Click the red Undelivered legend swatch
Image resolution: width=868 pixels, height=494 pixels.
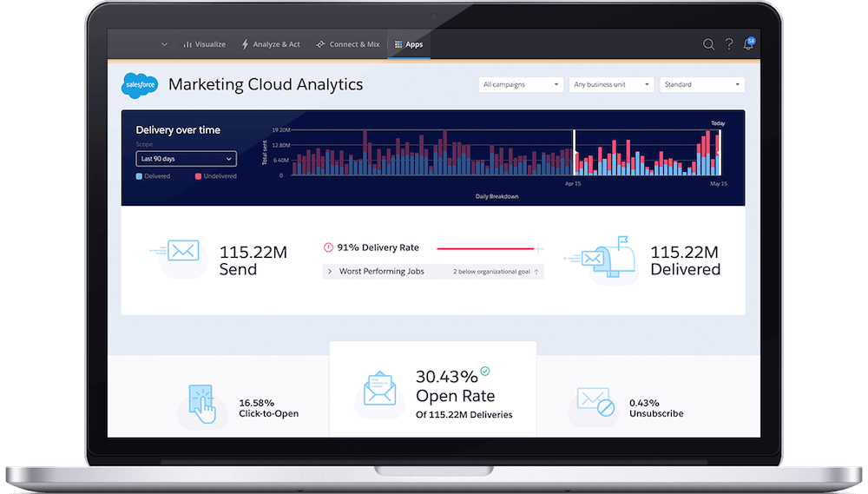198,176
